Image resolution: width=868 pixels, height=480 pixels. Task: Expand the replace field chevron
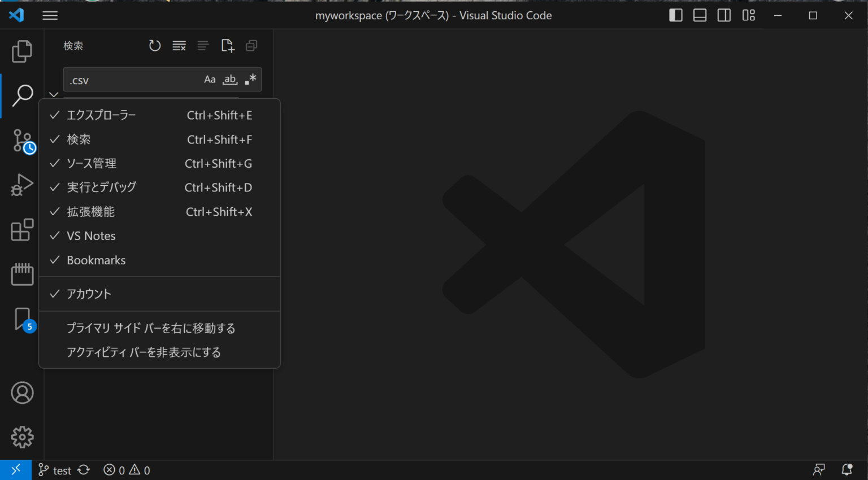54,94
